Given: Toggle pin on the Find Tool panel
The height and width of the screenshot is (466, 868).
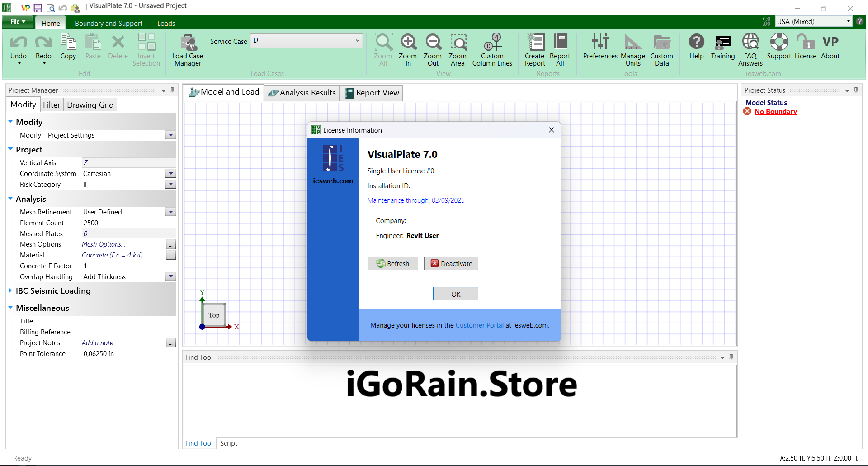Looking at the screenshot, I should (x=731, y=357).
